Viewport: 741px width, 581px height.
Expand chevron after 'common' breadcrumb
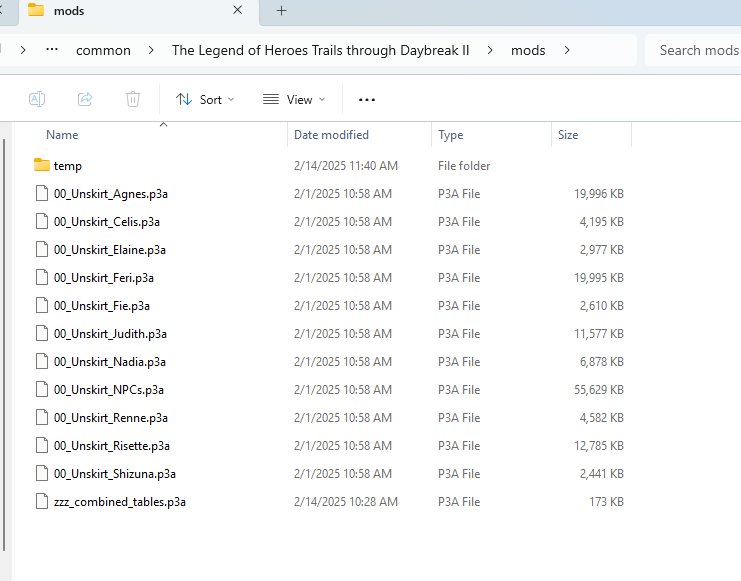(x=151, y=50)
